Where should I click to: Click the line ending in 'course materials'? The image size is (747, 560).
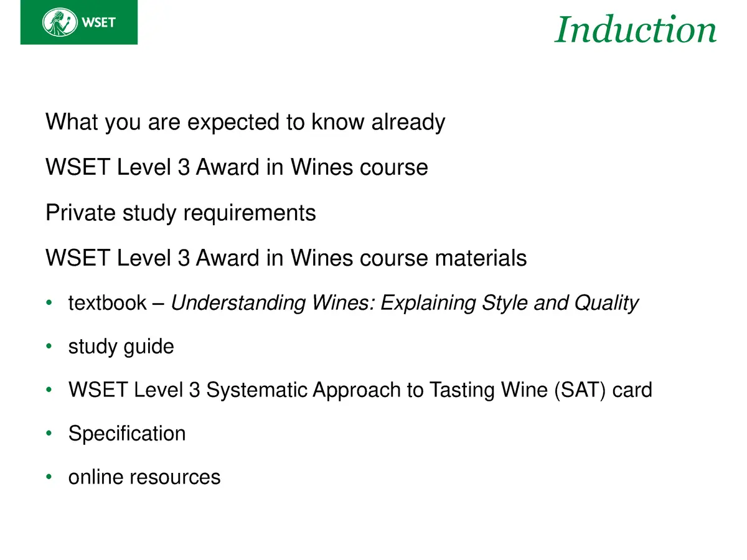(x=286, y=258)
